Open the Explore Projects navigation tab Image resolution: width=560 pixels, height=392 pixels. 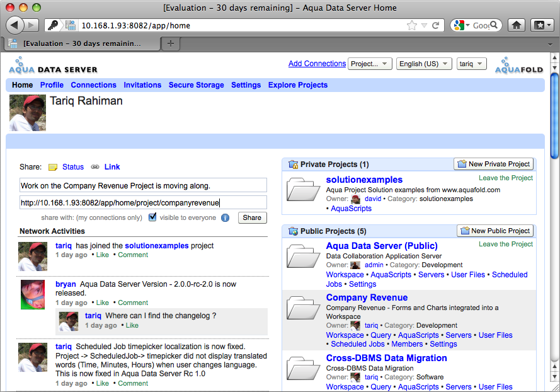[298, 85]
